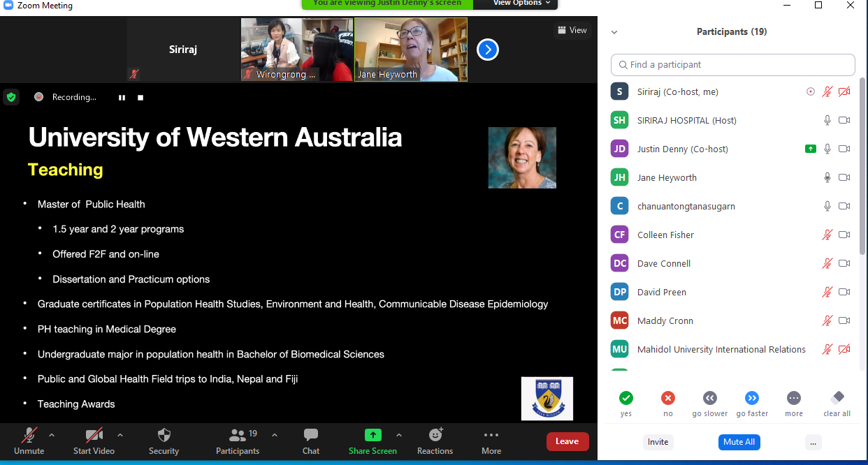Click the Find a participant field
The width and height of the screenshot is (868, 465).
[732, 64]
